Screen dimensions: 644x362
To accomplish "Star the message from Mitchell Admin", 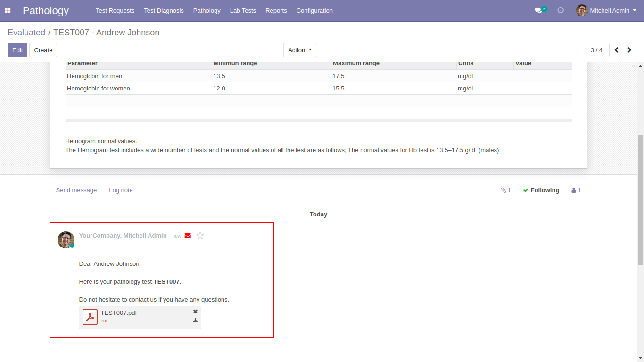I will (200, 236).
